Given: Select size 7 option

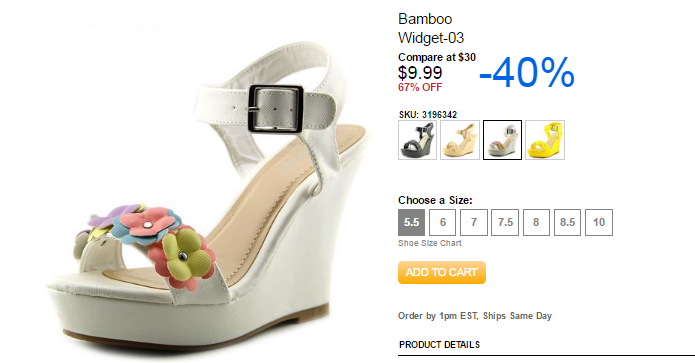Looking at the screenshot, I should pos(474,222).
